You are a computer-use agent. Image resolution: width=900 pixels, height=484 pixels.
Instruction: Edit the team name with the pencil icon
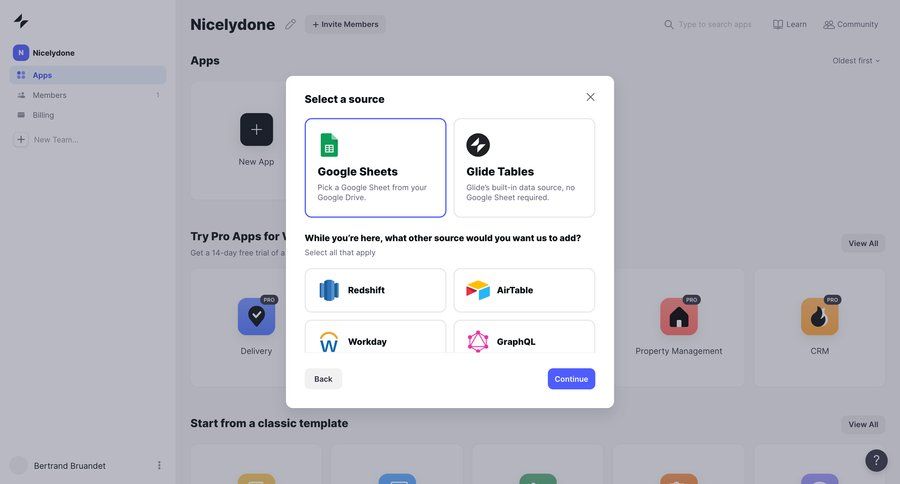[290, 24]
